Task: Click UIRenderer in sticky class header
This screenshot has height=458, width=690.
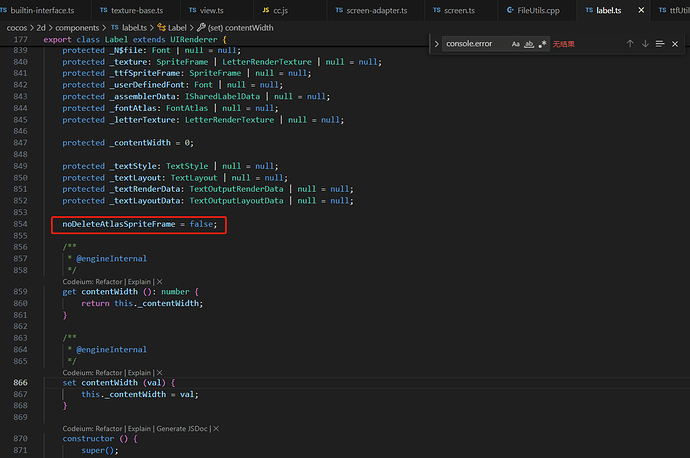Action: 194,40
